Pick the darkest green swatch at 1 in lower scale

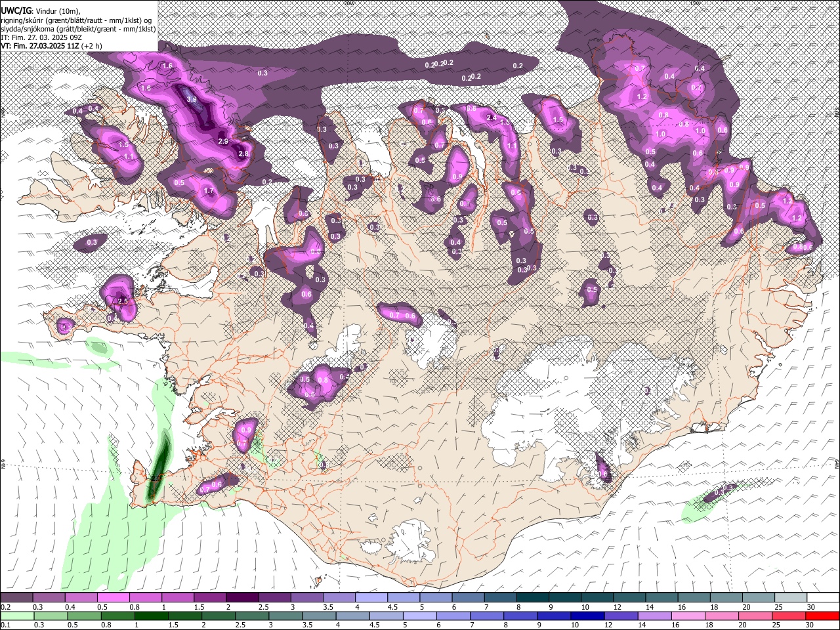pyautogui.click(x=151, y=617)
